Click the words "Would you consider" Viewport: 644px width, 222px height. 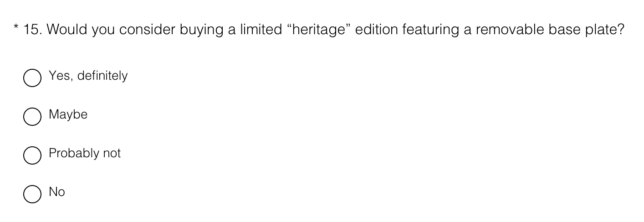(x=111, y=30)
